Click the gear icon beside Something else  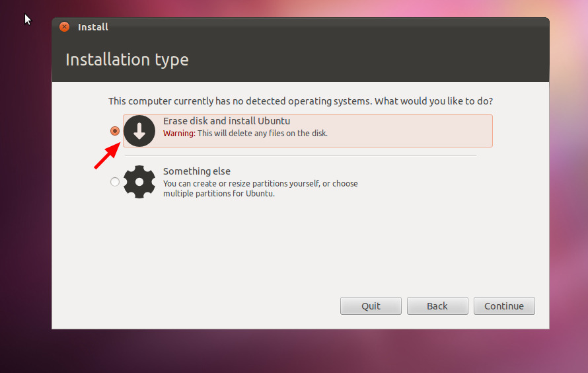pyautogui.click(x=139, y=182)
